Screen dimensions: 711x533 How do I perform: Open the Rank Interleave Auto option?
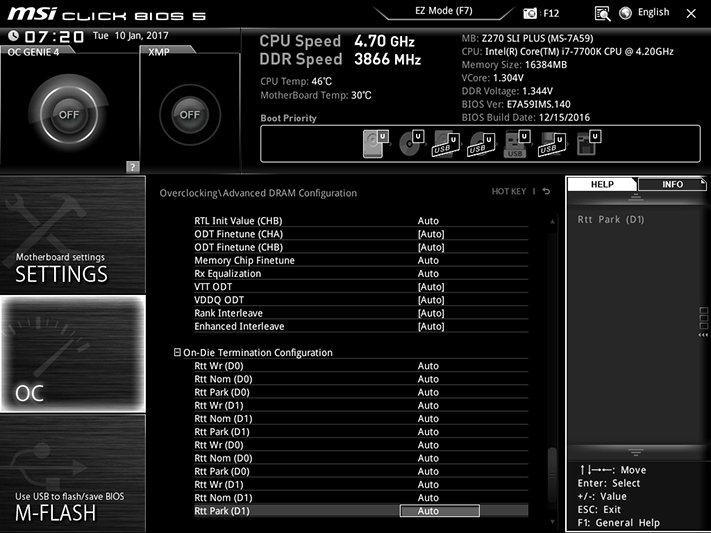tap(431, 313)
